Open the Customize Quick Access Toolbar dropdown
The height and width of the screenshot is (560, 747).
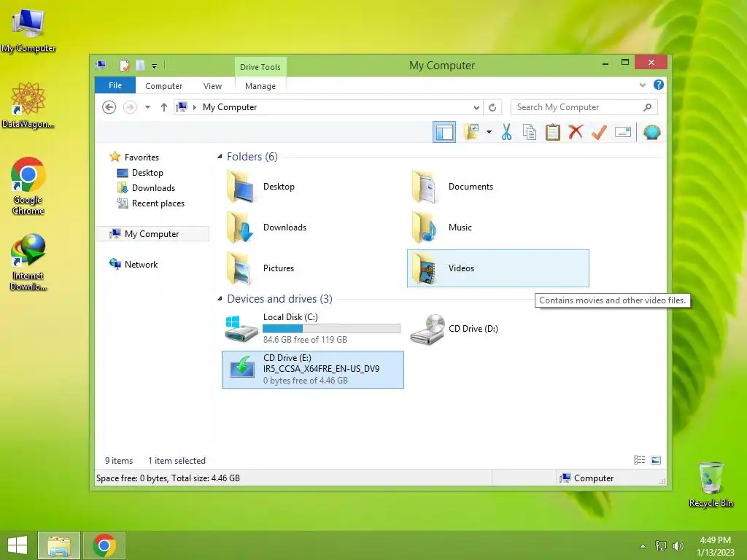click(155, 66)
